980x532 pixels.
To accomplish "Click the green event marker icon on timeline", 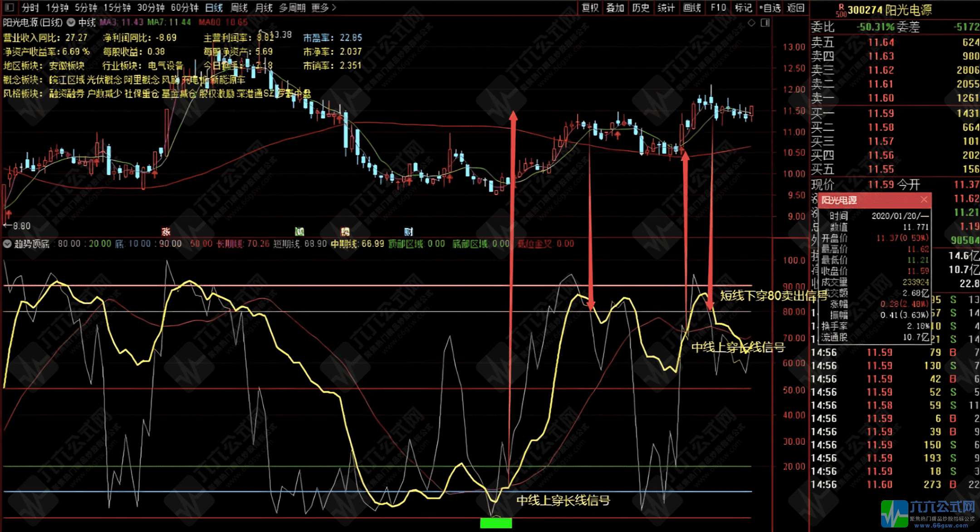I will click(299, 232).
